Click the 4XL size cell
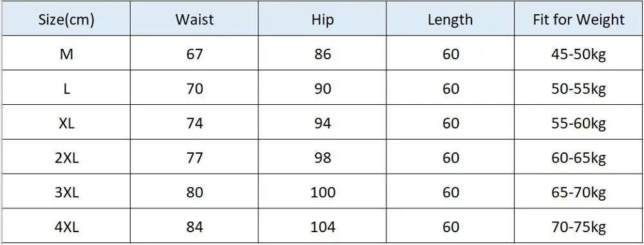The height and width of the screenshot is (245, 644). pyautogui.click(x=66, y=226)
